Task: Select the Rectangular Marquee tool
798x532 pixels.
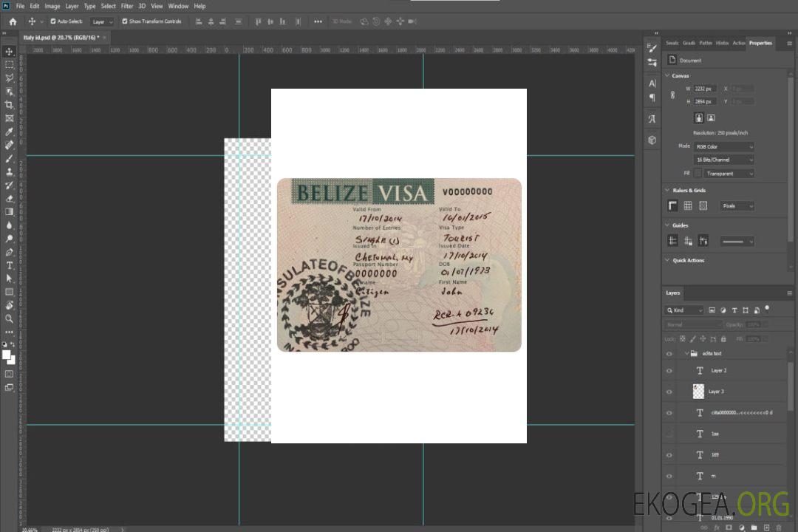Action: [9, 65]
